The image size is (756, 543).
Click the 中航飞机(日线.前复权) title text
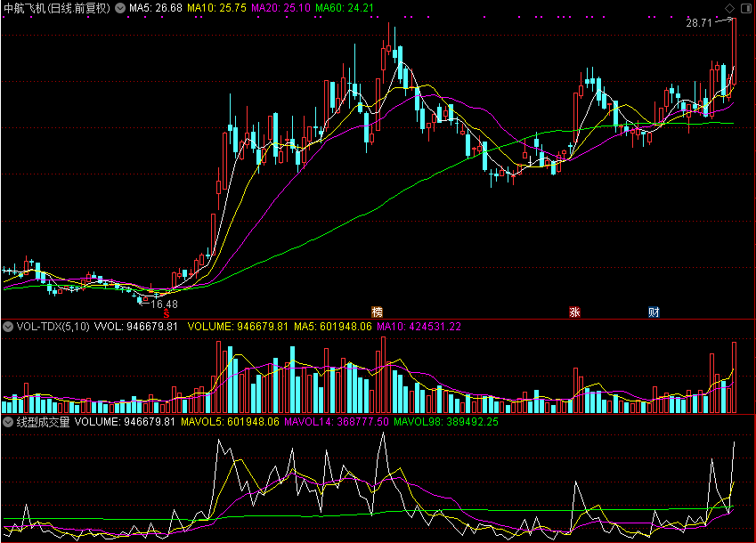click(57, 8)
